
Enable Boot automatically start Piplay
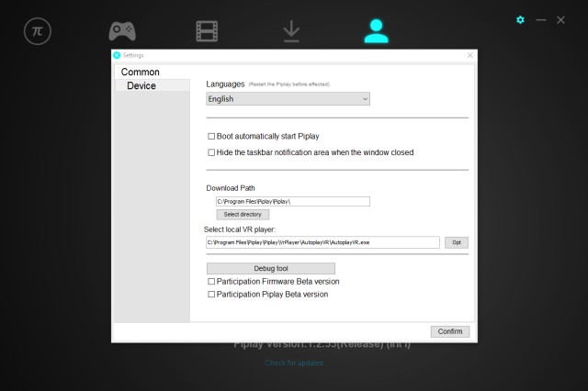point(211,137)
